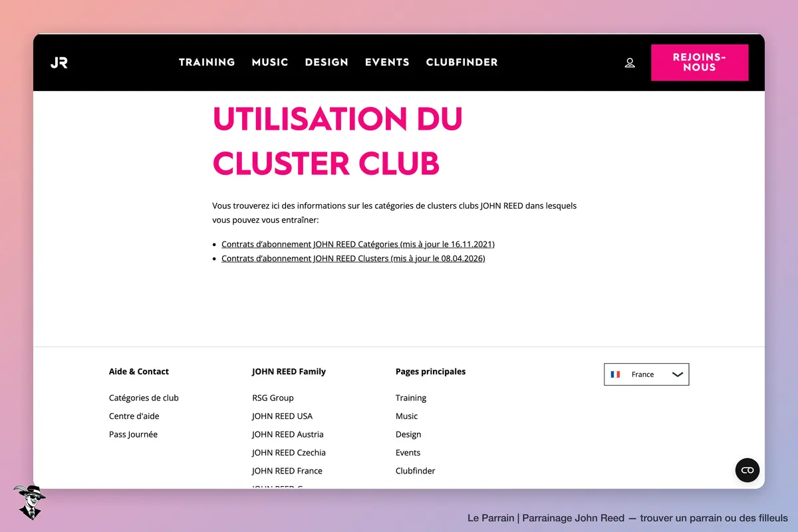The height and width of the screenshot is (532, 798).
Task: Click the Design link in the footer
Action: 408,434
